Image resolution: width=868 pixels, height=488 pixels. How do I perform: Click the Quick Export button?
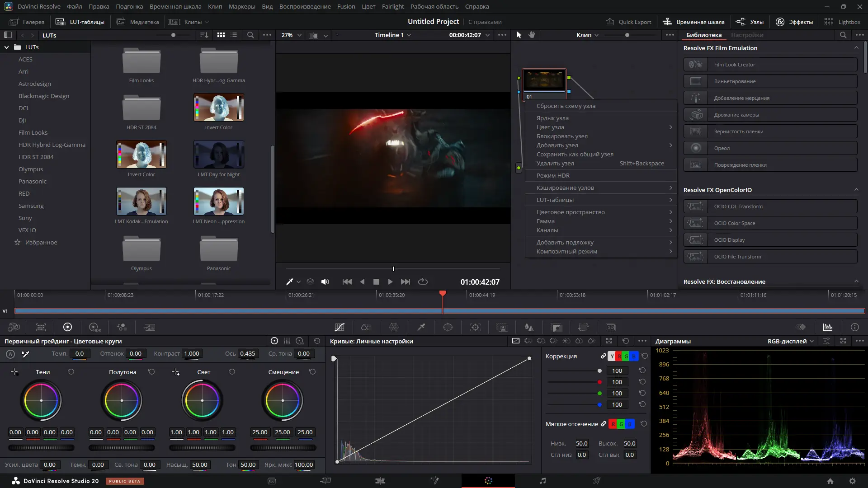tap(628, 22)
